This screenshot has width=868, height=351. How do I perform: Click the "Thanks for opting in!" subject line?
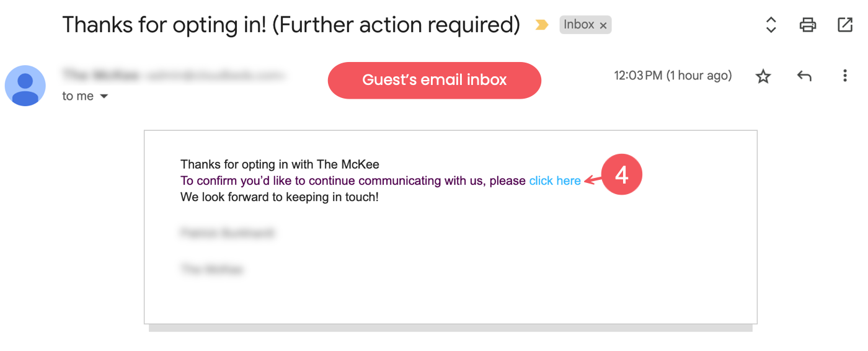pos(291,25)
